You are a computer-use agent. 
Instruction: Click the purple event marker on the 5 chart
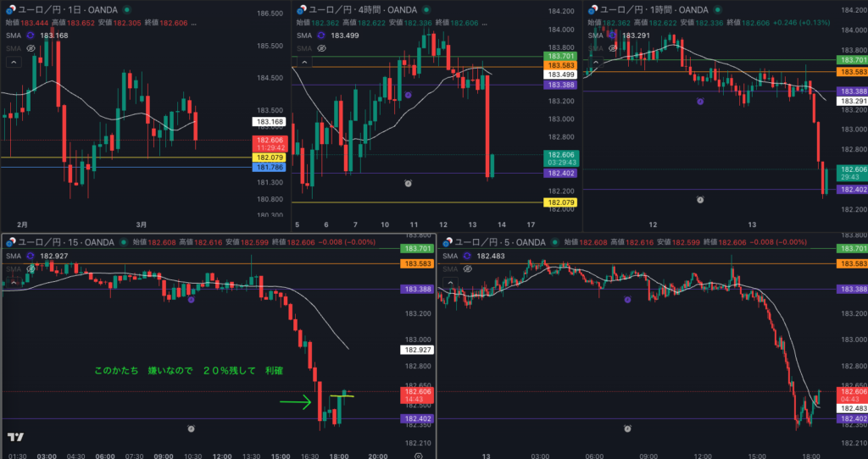pos(628,300)
